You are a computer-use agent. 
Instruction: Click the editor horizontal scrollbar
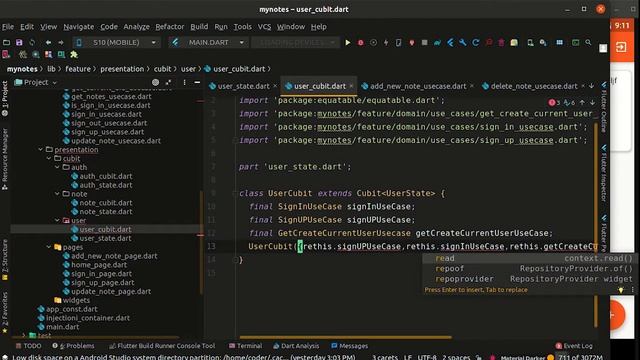[345, 337]
